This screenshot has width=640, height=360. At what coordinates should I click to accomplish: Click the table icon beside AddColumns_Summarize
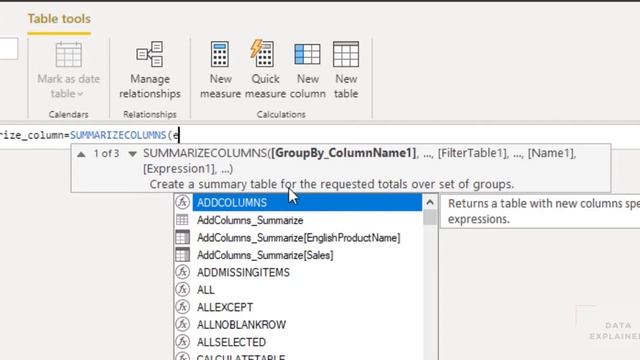[x=182, y=220]
